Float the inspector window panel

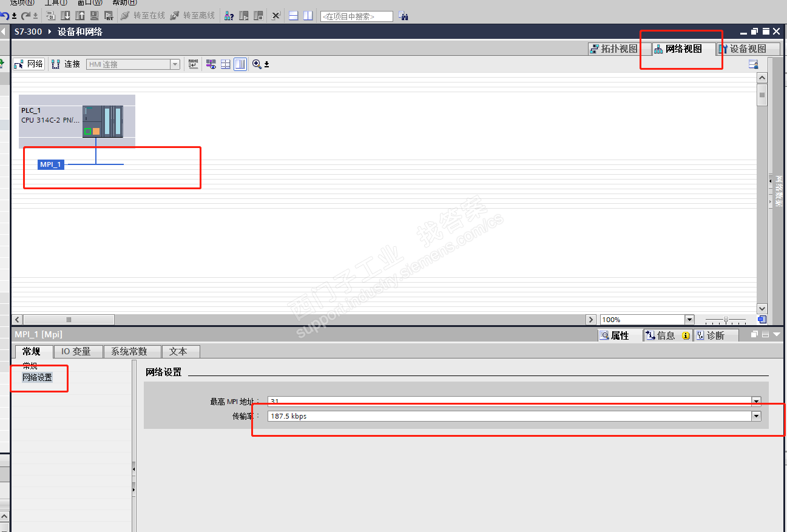[x=755, y=334]
